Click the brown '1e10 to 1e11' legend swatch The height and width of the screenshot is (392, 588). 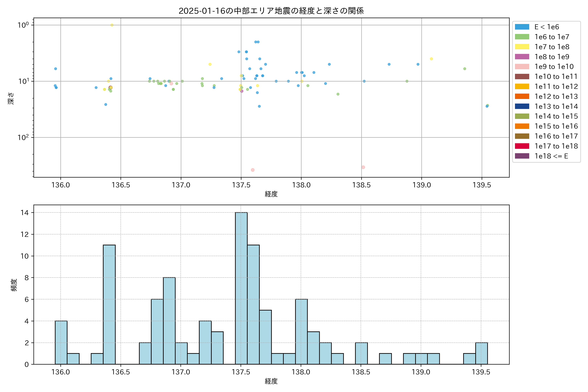(x=522, y=76)
